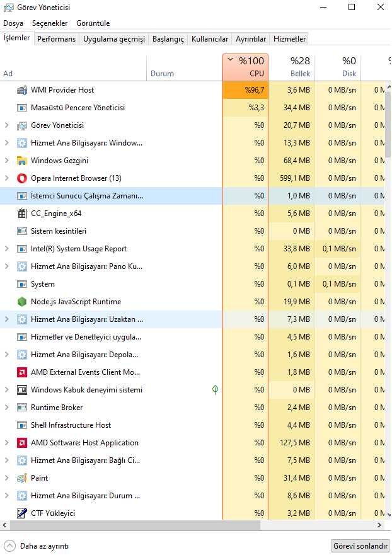Click the Shell Infrastructure Host icon
The image size is (392, 560).
[x=22, y=425]
